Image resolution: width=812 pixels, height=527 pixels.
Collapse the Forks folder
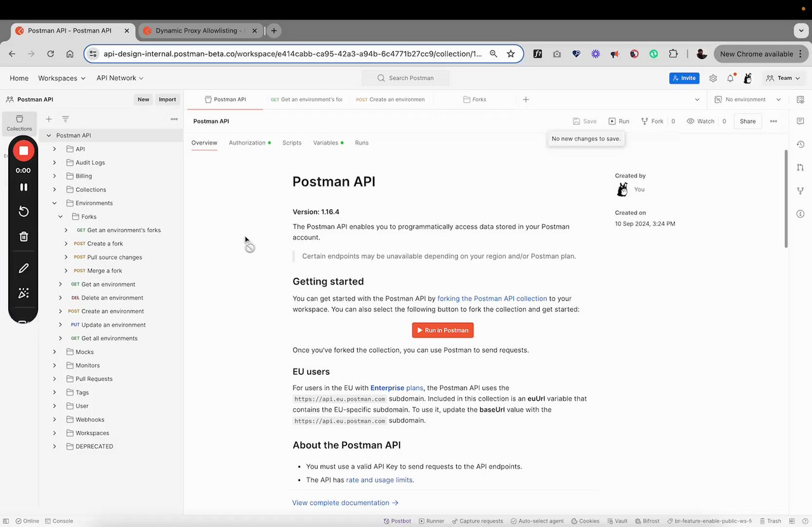click(60, 217)
